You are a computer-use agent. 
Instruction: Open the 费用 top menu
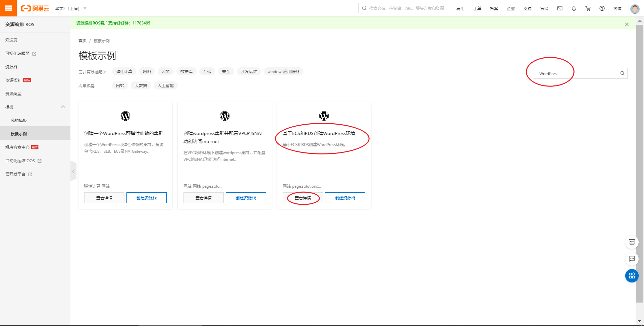(460, 8)
